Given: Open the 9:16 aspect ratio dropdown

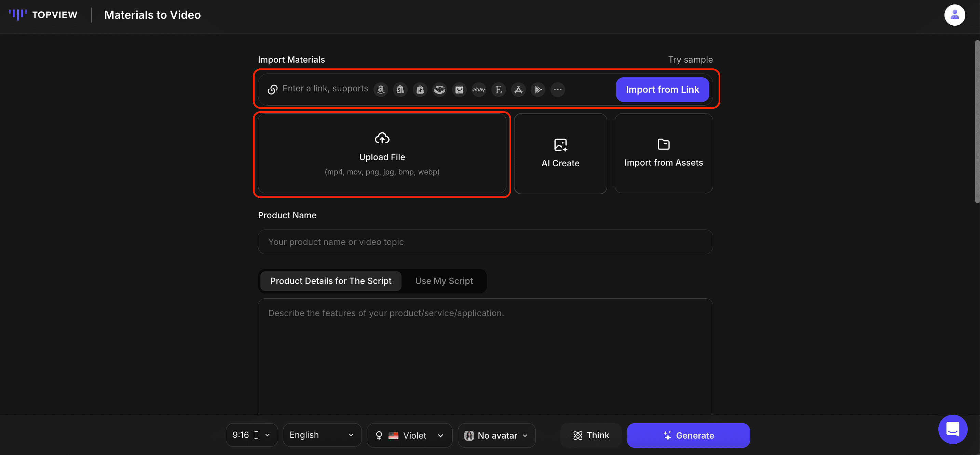Looking at the screenshot, I should click(x=251, y=435).
